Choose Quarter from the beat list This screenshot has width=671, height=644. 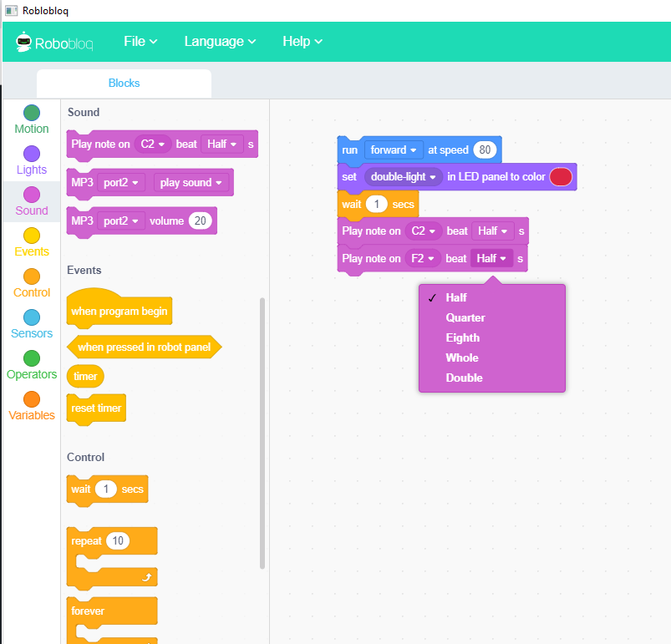point(465,317)
